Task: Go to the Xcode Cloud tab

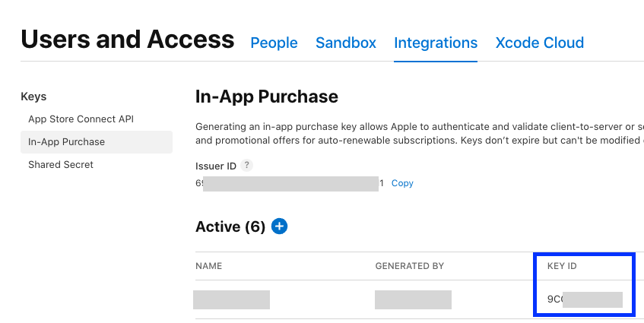Action: click(540, 43)
